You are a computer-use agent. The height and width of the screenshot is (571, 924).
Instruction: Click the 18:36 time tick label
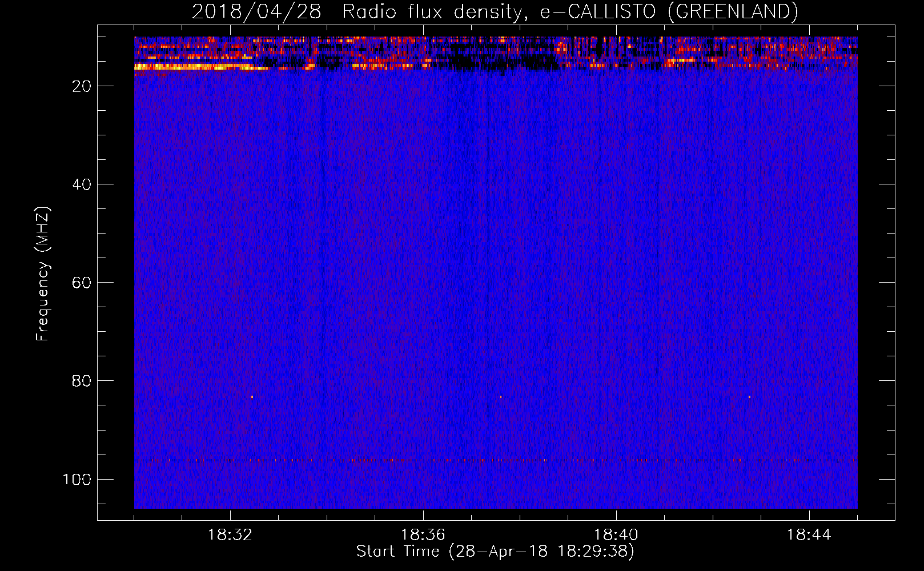[x=423, y=535]
